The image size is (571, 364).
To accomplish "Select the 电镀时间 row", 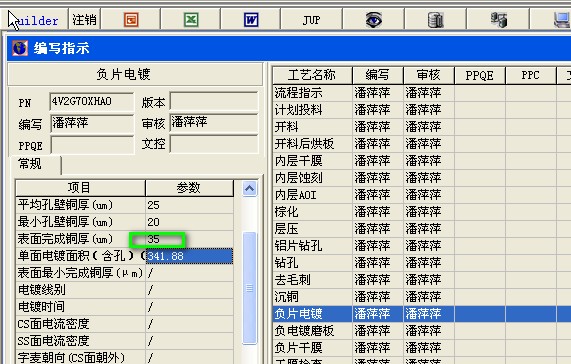I will point(125,307).
